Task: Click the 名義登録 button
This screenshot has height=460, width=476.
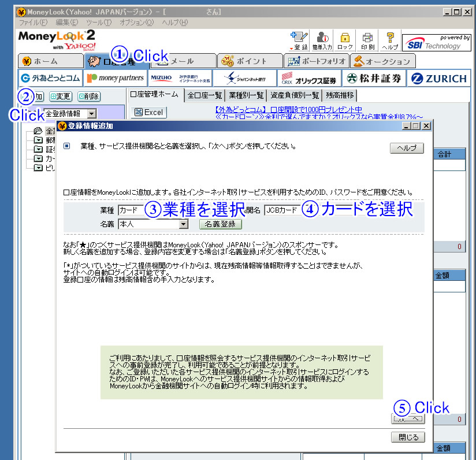Action: [x=221, y=224]
